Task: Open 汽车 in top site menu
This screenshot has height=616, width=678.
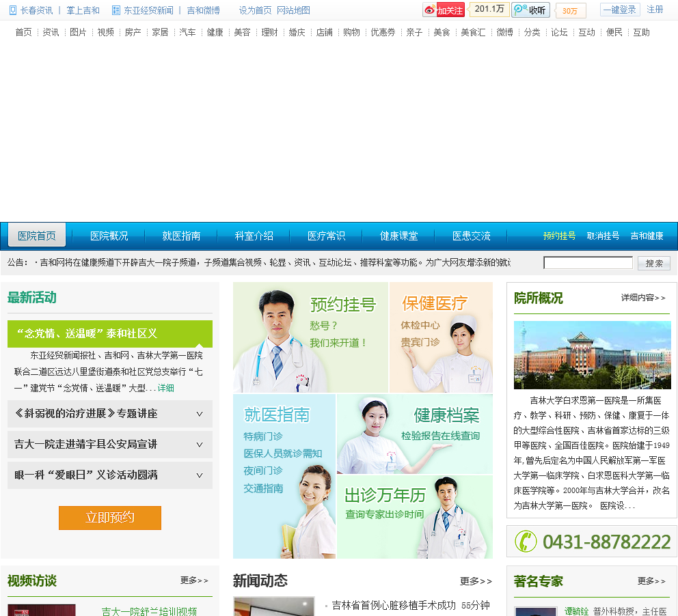Action: tap(187, 32)
